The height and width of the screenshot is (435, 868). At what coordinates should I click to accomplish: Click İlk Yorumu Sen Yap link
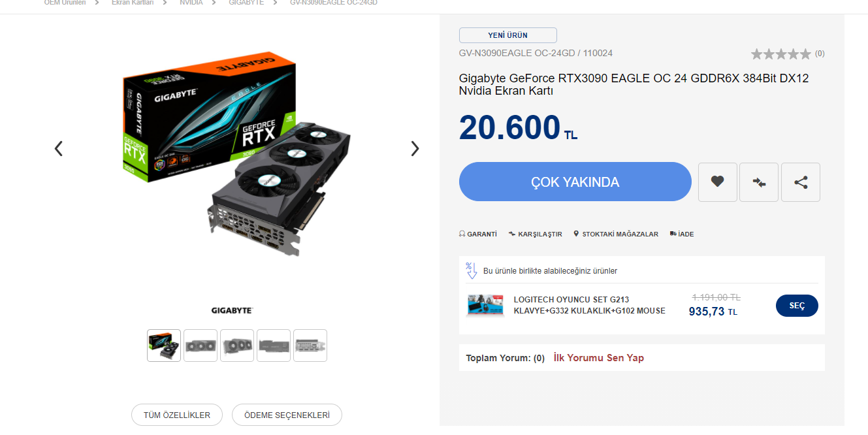coord(598,358)
